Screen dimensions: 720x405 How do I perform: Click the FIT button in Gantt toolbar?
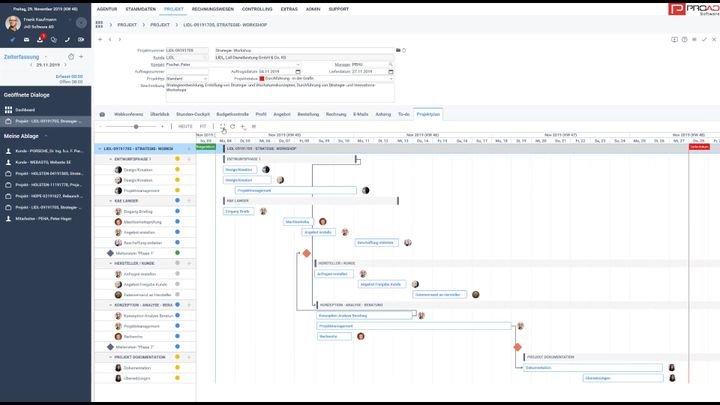[x=203, y=127]
